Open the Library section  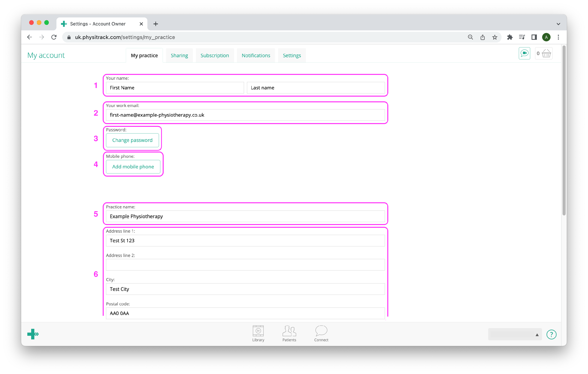[x=258, y=333]
